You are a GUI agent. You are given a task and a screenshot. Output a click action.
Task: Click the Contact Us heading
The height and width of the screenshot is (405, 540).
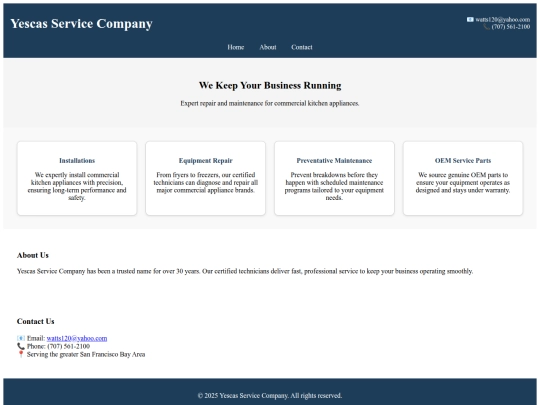(x=35, y=321)
